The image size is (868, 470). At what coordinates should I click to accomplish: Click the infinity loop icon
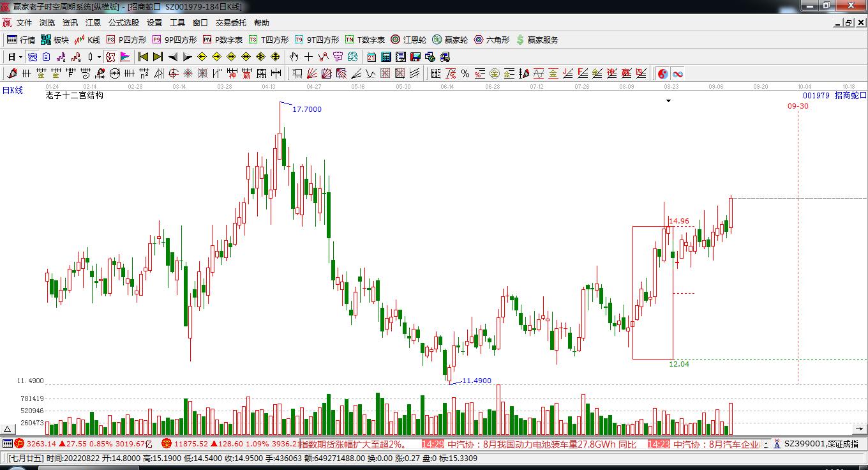tap(678, 73)
